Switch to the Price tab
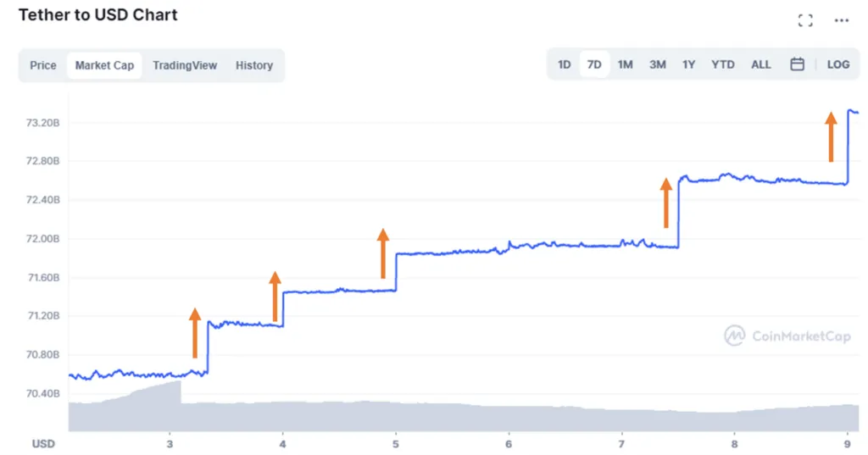 pos(43,65)
